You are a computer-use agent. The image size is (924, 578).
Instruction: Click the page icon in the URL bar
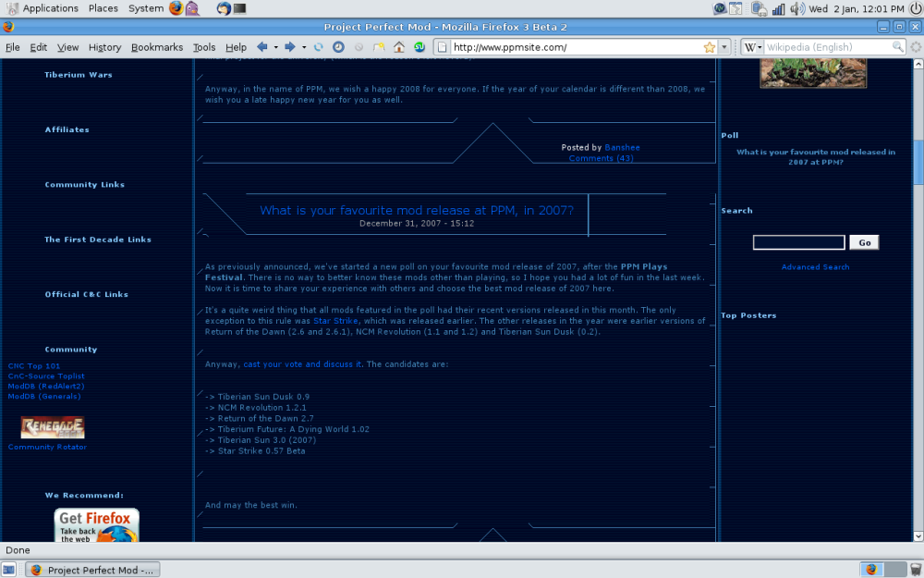pos(443,47)
